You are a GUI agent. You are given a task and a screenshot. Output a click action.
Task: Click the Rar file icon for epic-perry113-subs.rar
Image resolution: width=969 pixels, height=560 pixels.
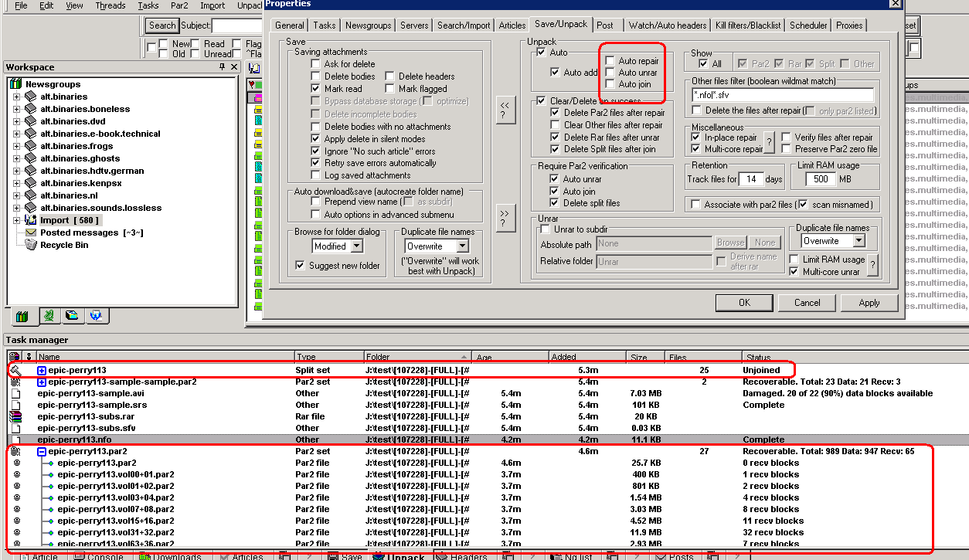[15, 416]
